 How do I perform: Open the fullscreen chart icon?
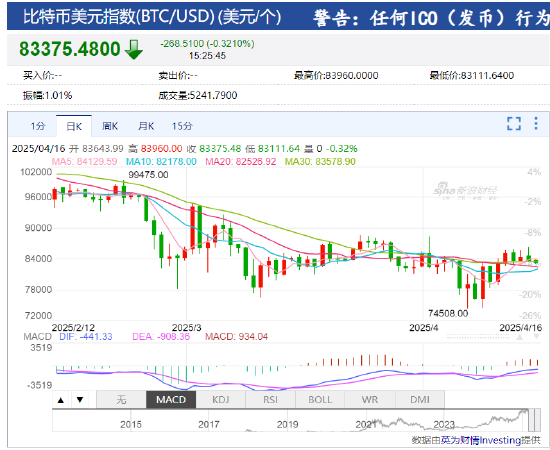pos(514,123)
